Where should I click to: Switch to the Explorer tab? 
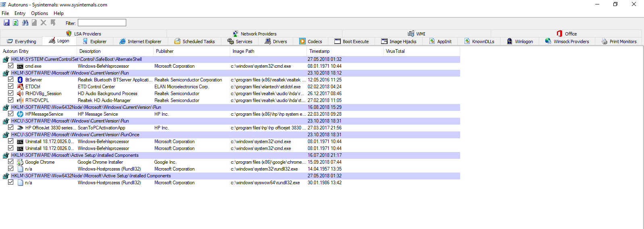click(x=95, y=42)
